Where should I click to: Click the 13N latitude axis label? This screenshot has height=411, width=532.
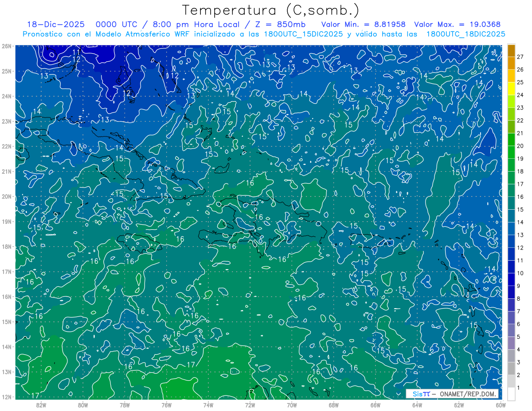tap(6, 372)
